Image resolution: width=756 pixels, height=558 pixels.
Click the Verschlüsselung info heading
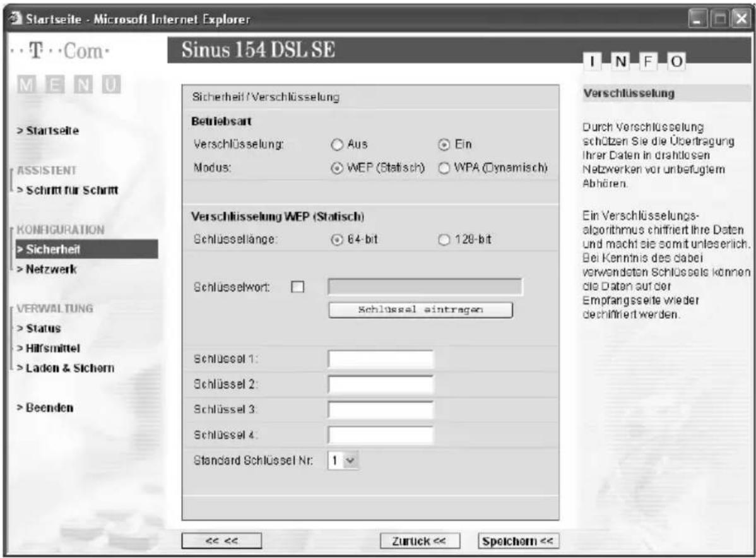point(629,93)
